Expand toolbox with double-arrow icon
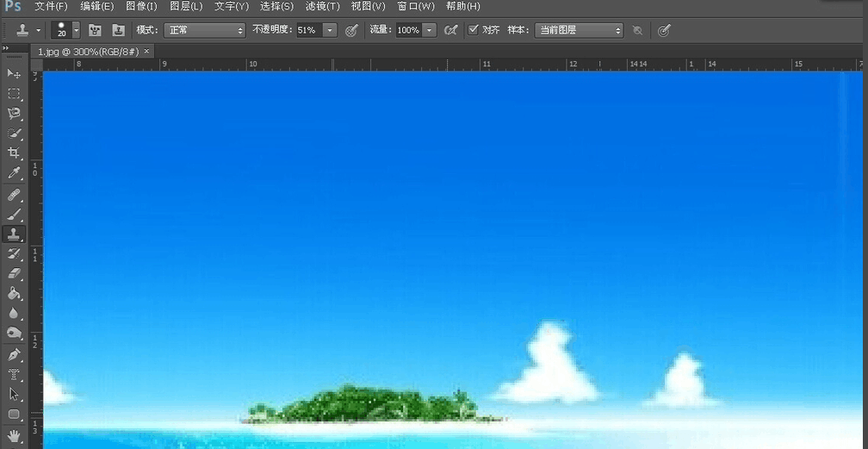The width and height of the screenshot is (868, 449). (x=6, y=48)
